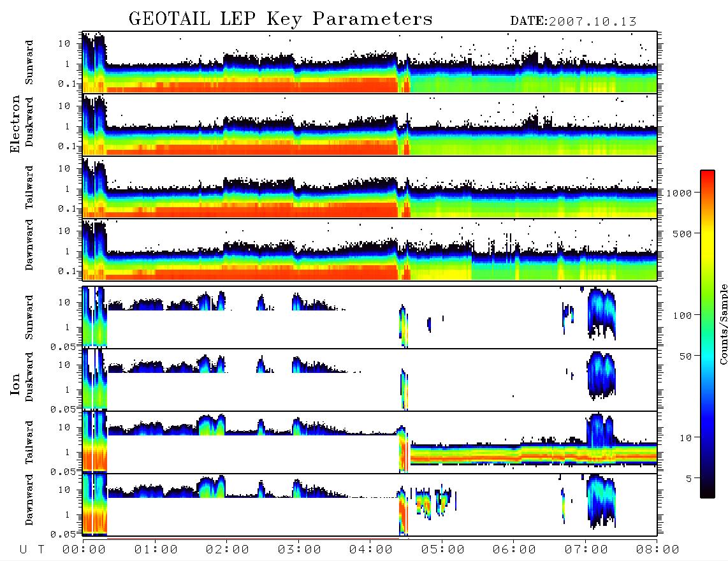The width and height of the screenshot is (728, 561).
Task: Click the "0.05" tick of Ion Sunward axis
Action: pos(64,346)
